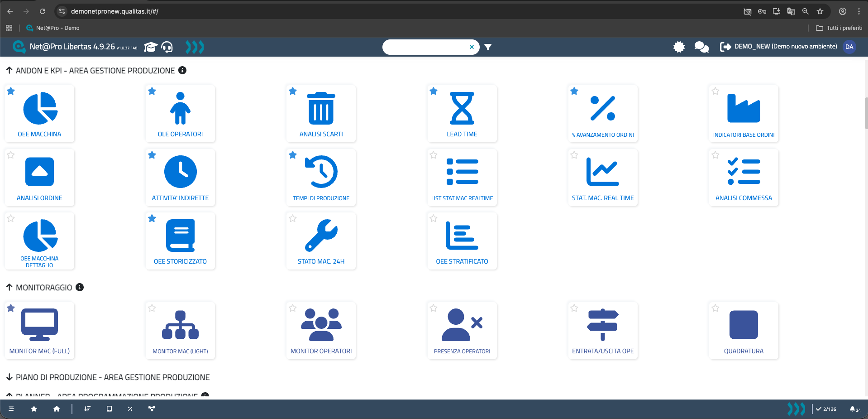Screen dimensions: 868x419
Task: Click the sort icon in bottom bar
Action: [87, 409]
